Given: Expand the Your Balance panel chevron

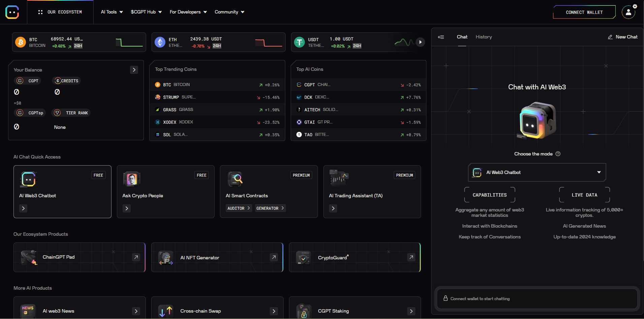Looking at the screenshot, I should (x=134, y=70).
